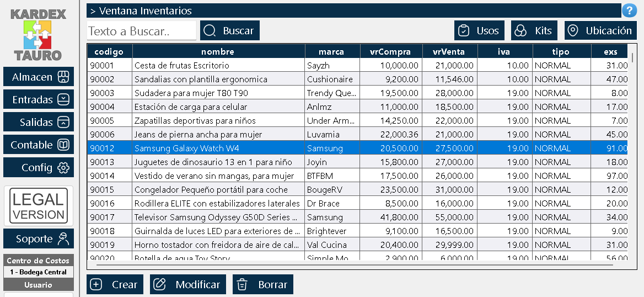Open the Almacen menu
The width and height of the screenshot is (644, 297).
tap(39, 77)
